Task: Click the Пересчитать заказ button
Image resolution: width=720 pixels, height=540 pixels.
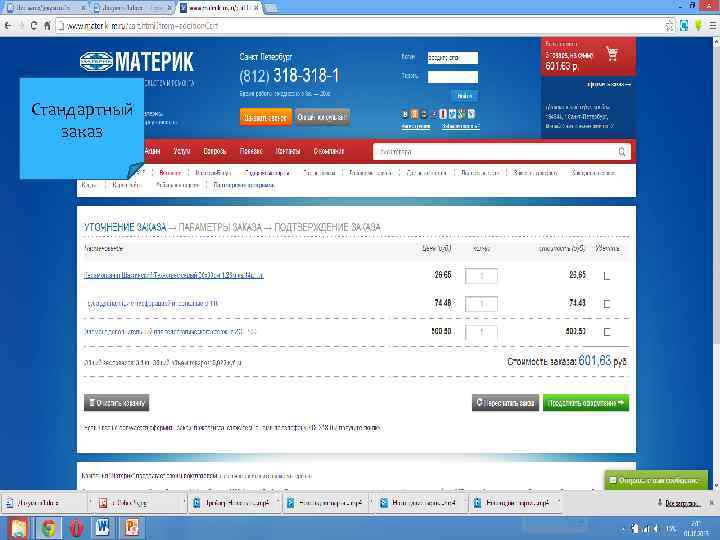Action: [x=505, y=403]
